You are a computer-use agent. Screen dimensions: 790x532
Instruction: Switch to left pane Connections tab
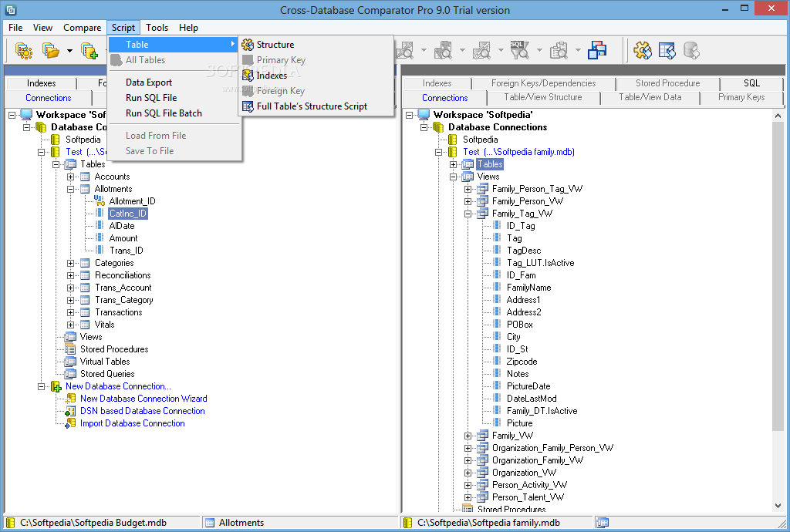[49, 98]
